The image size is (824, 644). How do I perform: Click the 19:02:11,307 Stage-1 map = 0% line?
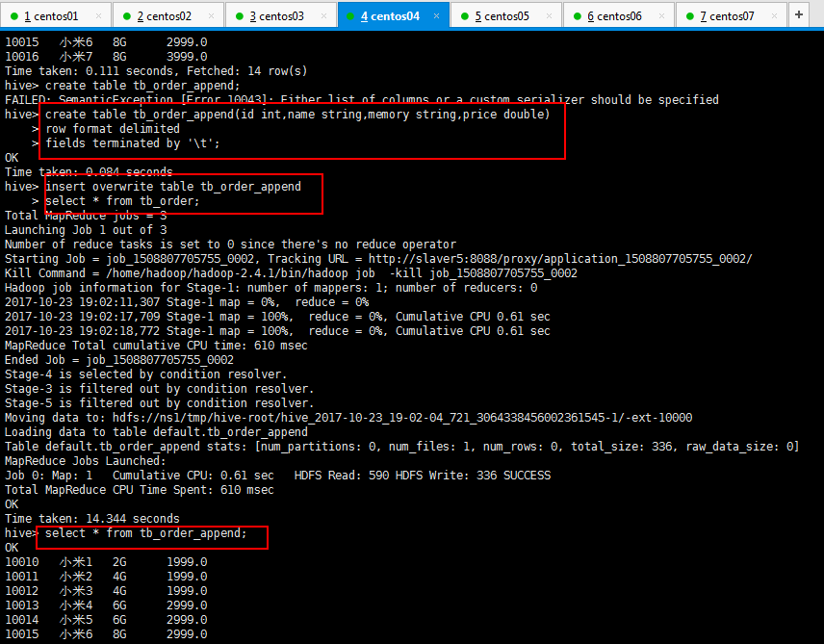click(187, 302)
